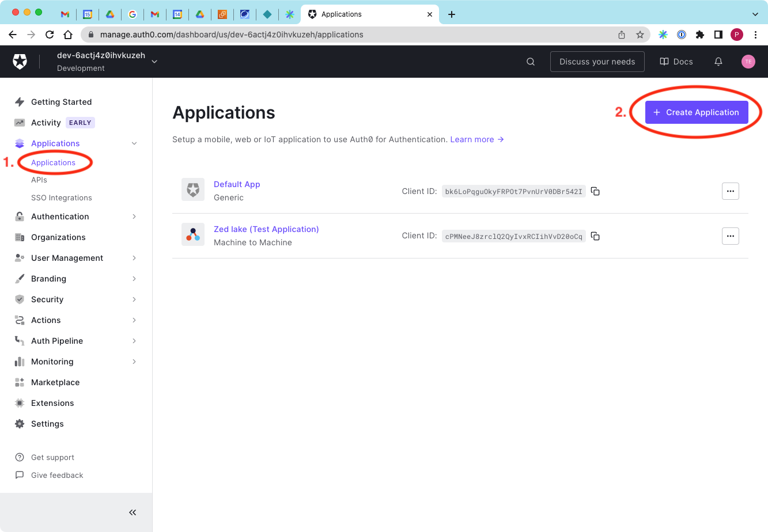Go to Getting Started
The width and height of the screenshot is (768, 532).
coord(62,102)
